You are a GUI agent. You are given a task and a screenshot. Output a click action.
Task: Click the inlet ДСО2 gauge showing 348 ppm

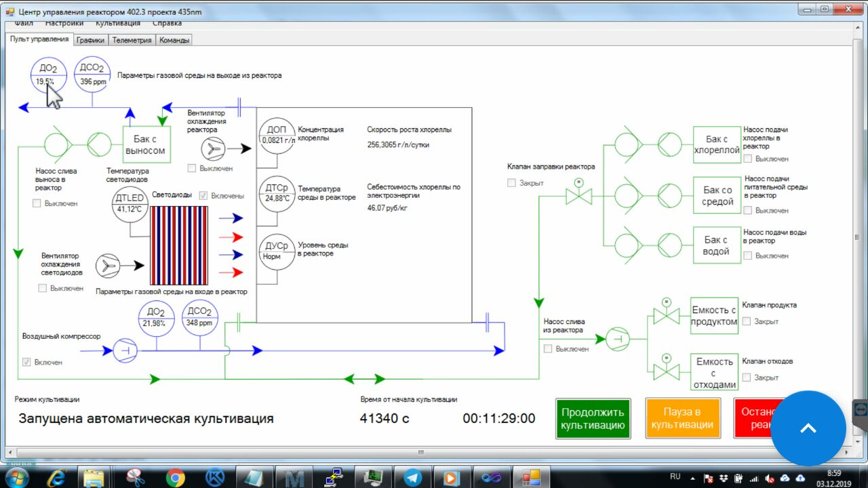click(x=200, y=317)
